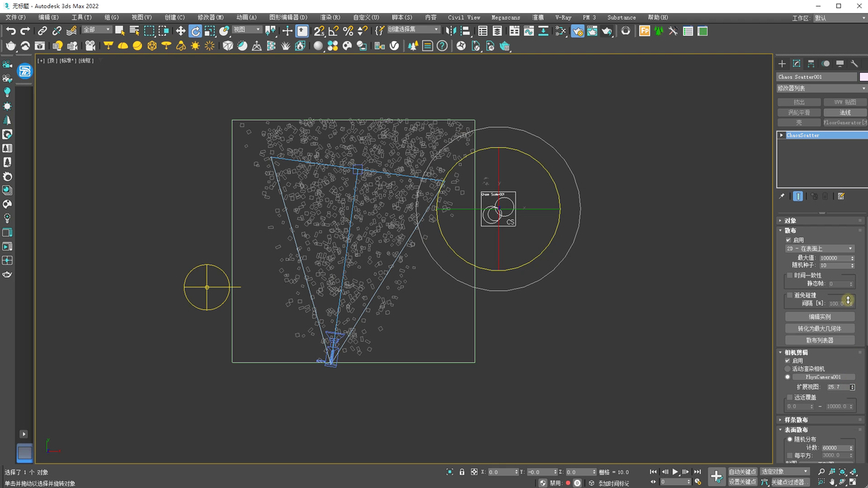Viewport: 868px width, 488px height.
Task: Click the 编辑实例 button
Action: pos(819,317)
